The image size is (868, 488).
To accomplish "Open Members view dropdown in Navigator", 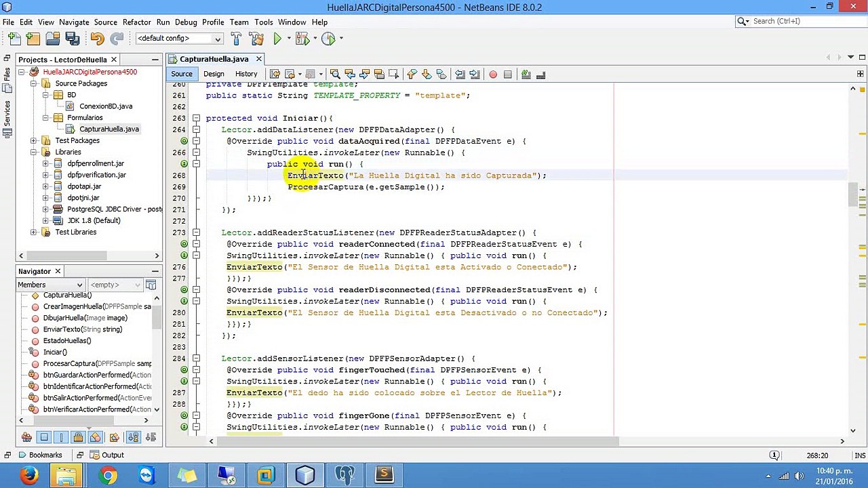I will point(50,285).
